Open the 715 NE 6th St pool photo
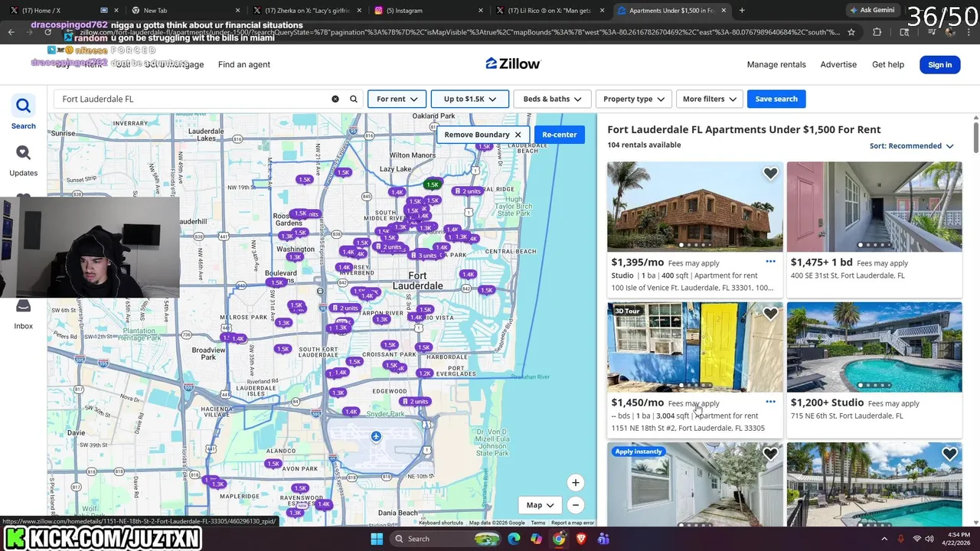The image size is (980, 551). tap(874, 347)
